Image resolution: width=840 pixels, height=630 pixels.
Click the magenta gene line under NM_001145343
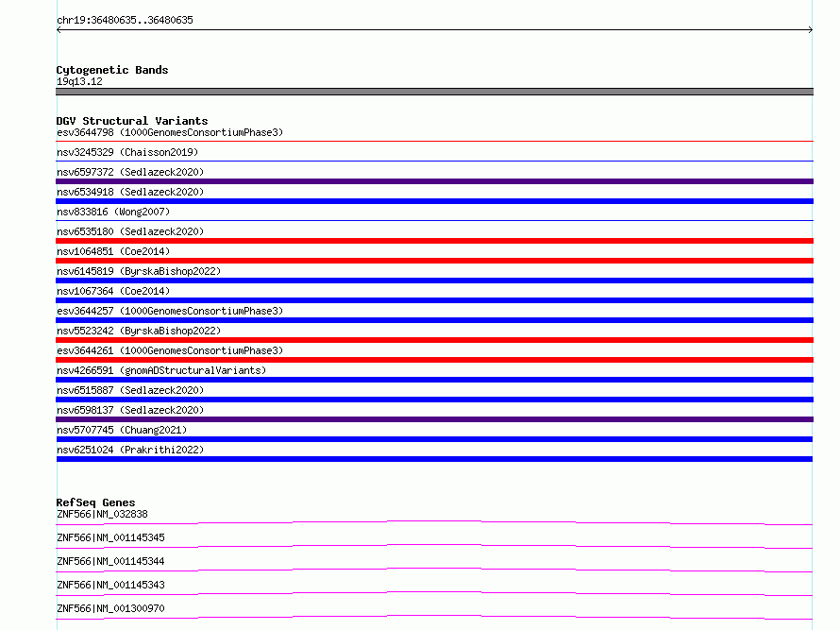434,593
